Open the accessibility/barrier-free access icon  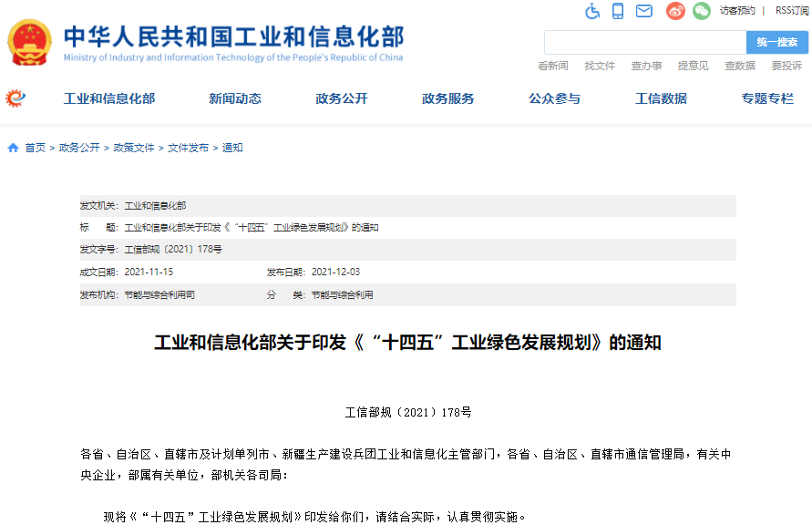coord(591,12)
